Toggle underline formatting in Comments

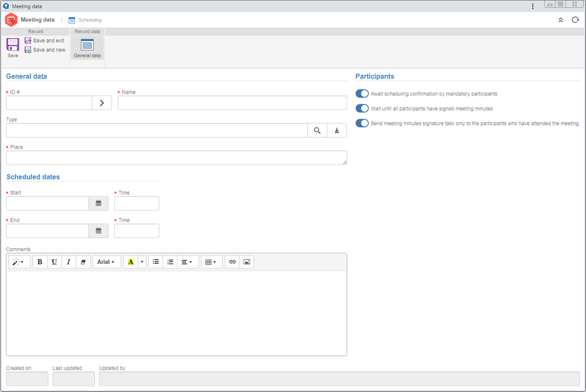54,262
